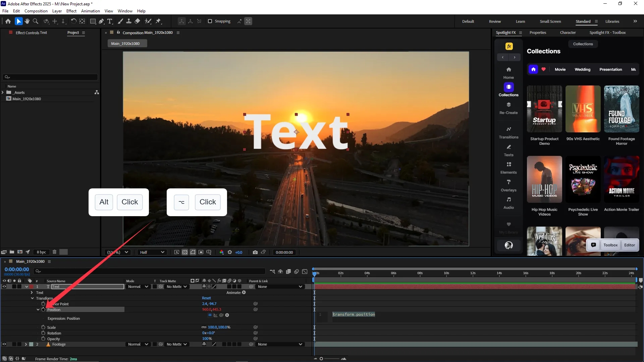Click Reset next to Transform
The width and height of the screenshot is (644, 362).
coord(206,298)
